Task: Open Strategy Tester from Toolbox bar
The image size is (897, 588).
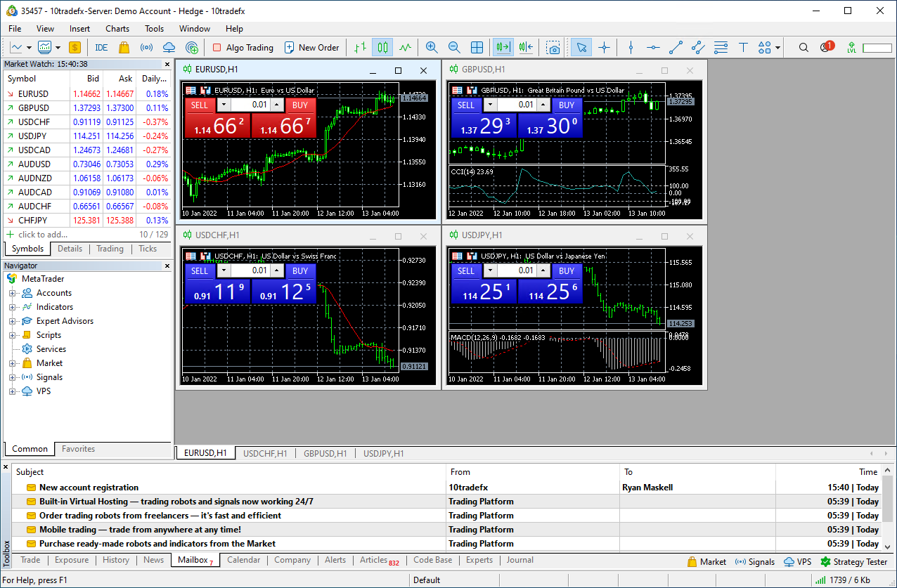Action: pos(854,562)
